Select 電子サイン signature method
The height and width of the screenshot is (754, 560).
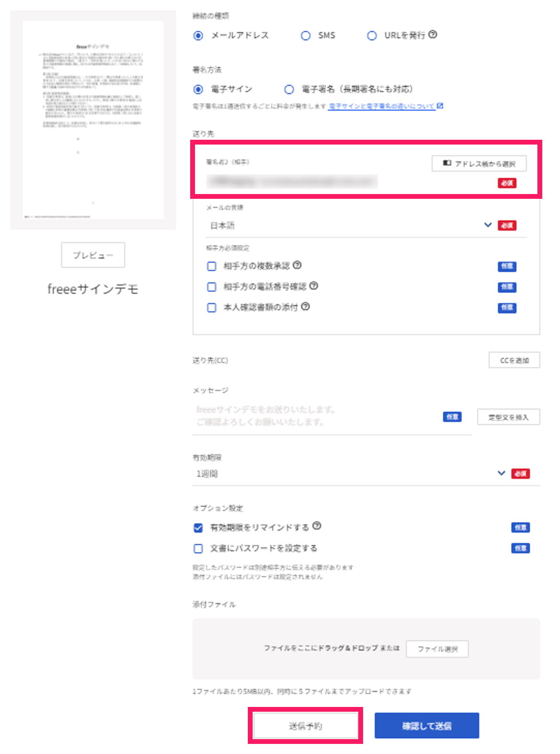198,89
